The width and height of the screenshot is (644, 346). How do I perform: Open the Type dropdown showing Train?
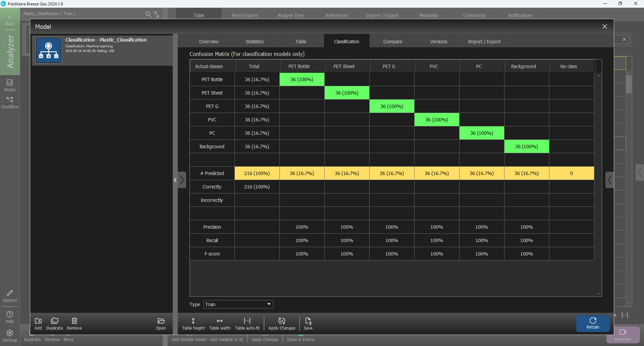[238, 304]
